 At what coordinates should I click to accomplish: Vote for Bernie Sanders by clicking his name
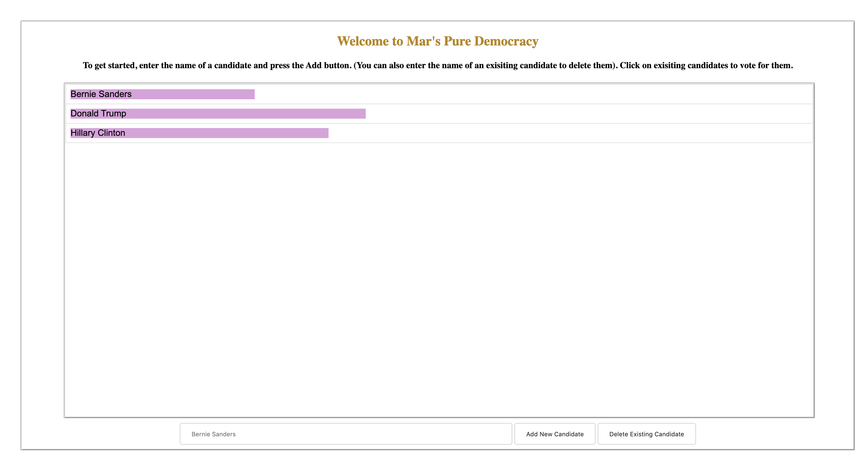[x=101, y=94]
